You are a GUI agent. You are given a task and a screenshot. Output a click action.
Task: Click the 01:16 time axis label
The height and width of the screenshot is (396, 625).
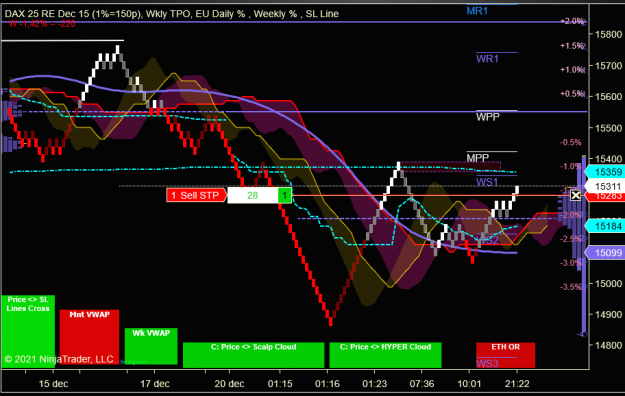(x=327, y=384)
